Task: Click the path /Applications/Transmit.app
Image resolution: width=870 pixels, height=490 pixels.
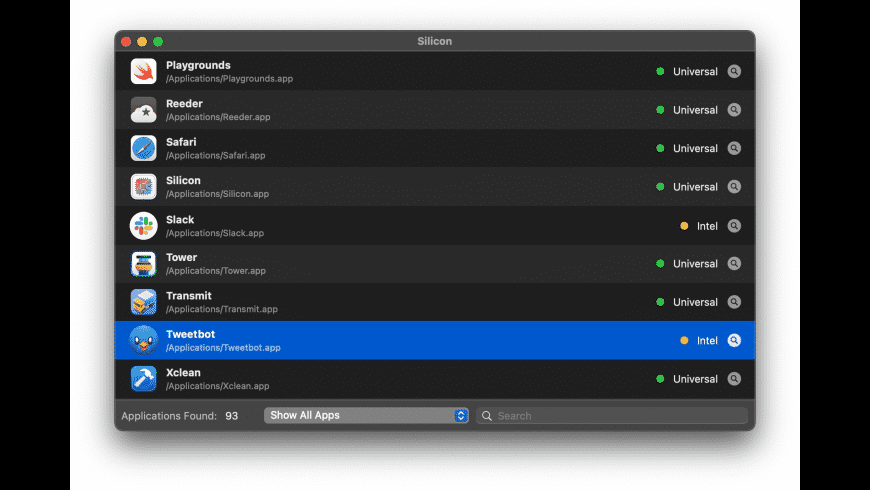Action: pos(222,309)
